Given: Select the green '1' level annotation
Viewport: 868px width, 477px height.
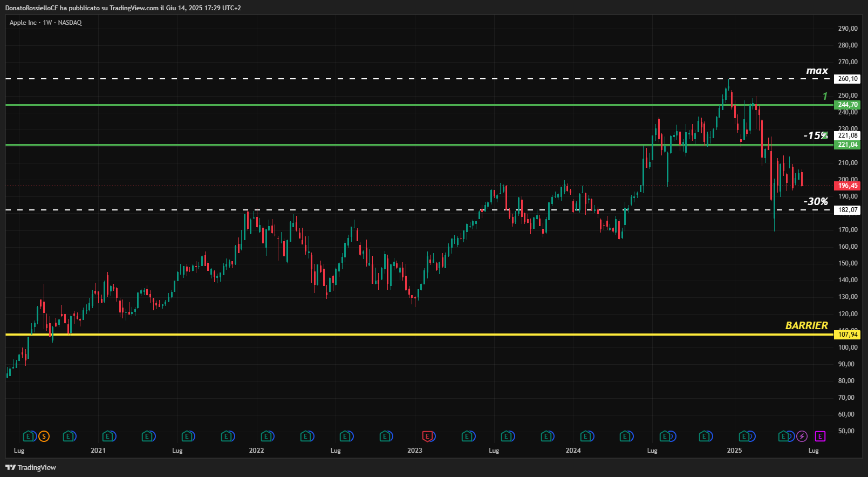Looking at the screenshot, I should click(825, 96).
